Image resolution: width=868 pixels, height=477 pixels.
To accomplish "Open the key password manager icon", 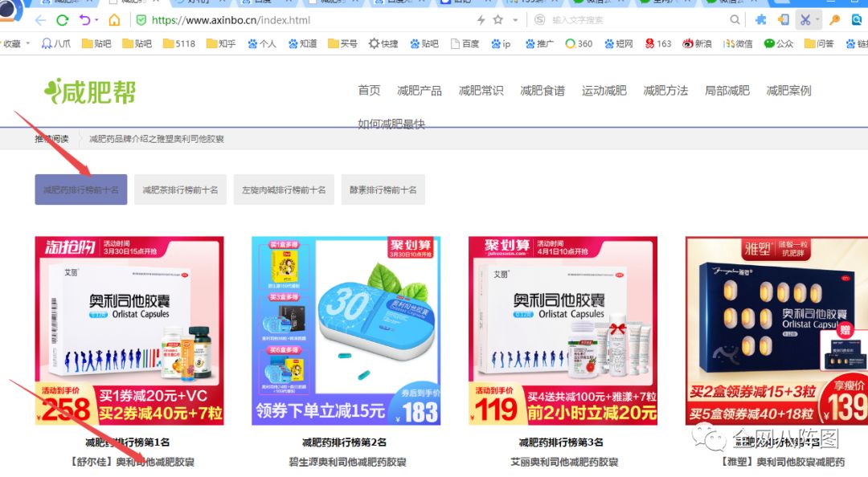I will [835, 20].
